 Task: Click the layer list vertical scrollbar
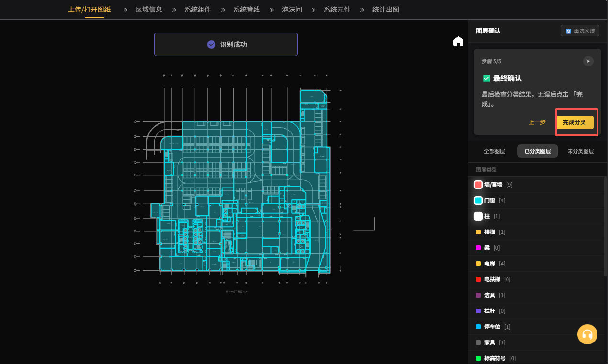[x=605, y=225]
